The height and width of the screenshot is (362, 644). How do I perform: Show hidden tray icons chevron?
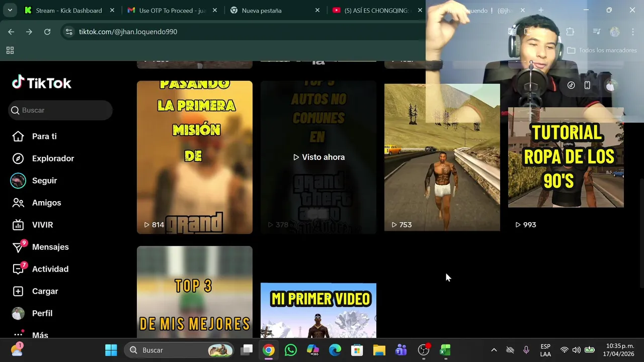(x=494, y=350)
